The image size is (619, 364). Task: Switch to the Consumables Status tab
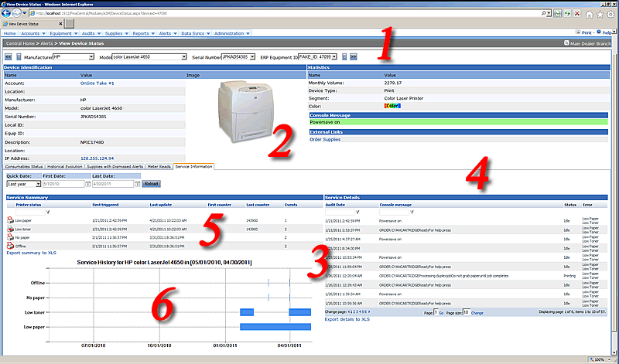[x=24, y=167]
